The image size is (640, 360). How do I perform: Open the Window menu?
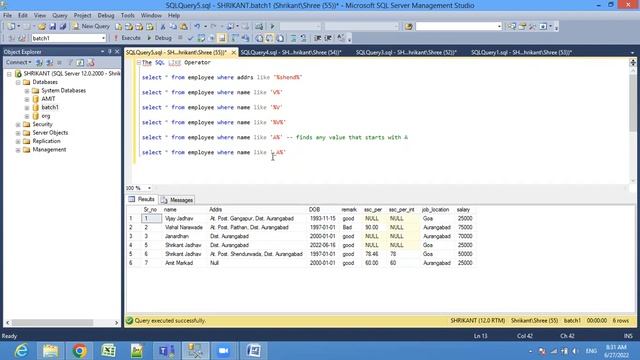[151, 16]
